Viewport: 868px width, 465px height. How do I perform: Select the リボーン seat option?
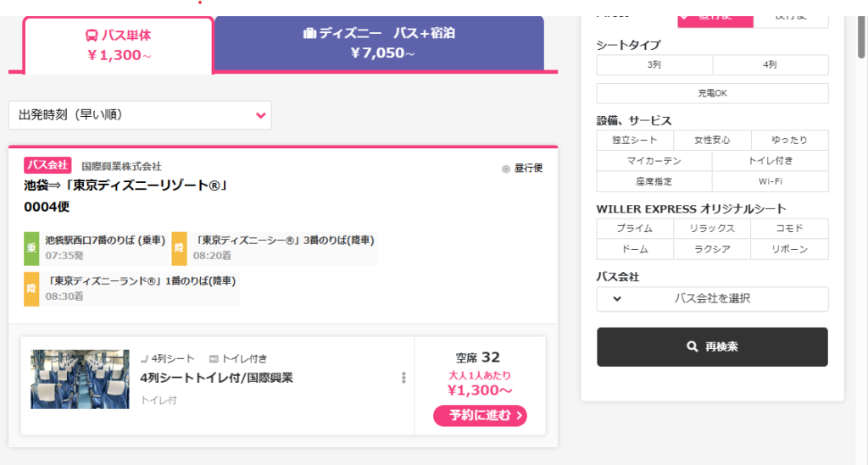coord(789,249)
